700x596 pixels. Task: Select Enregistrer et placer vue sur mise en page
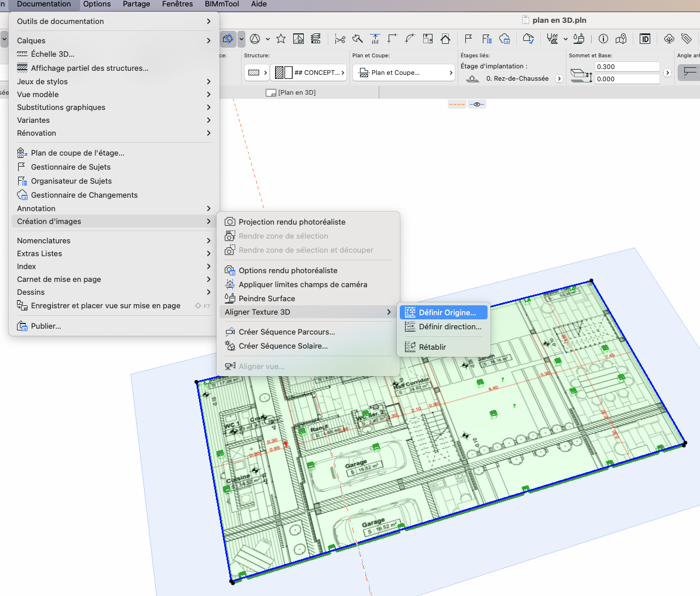114,305
